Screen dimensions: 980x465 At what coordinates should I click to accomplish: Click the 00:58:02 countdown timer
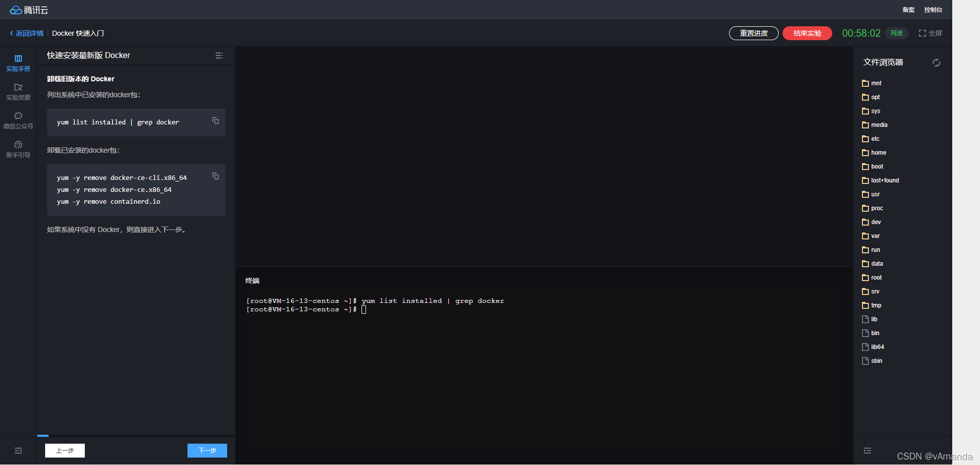(x=861, y=33)
